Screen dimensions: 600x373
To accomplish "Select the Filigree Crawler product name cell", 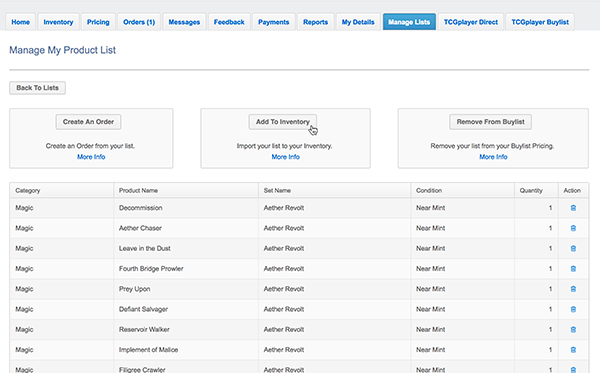I will (186, 367).
